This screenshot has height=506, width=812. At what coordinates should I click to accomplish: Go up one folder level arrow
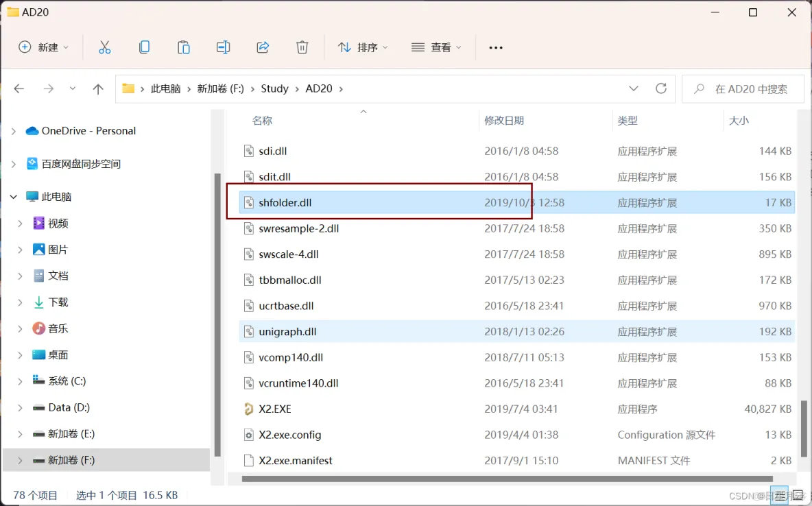98,89
